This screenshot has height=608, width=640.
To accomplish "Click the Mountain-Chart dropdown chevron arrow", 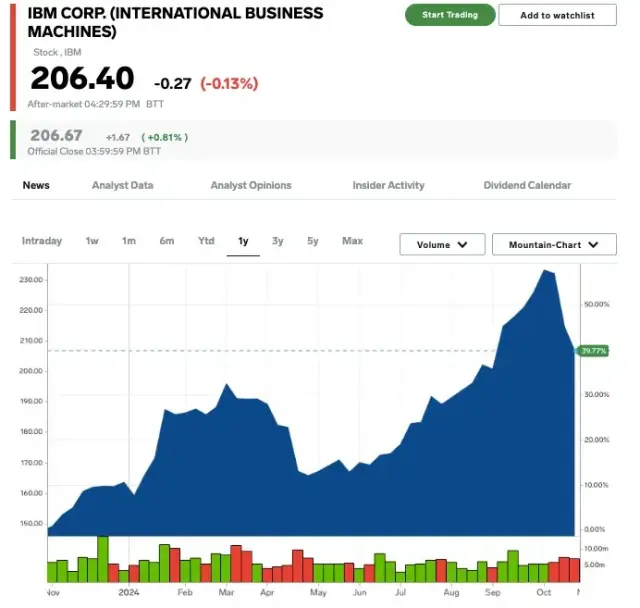I will click(x=595, y=245).
